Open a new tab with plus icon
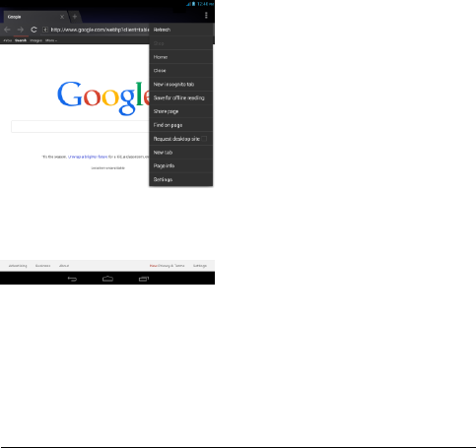 pos(75,17)
